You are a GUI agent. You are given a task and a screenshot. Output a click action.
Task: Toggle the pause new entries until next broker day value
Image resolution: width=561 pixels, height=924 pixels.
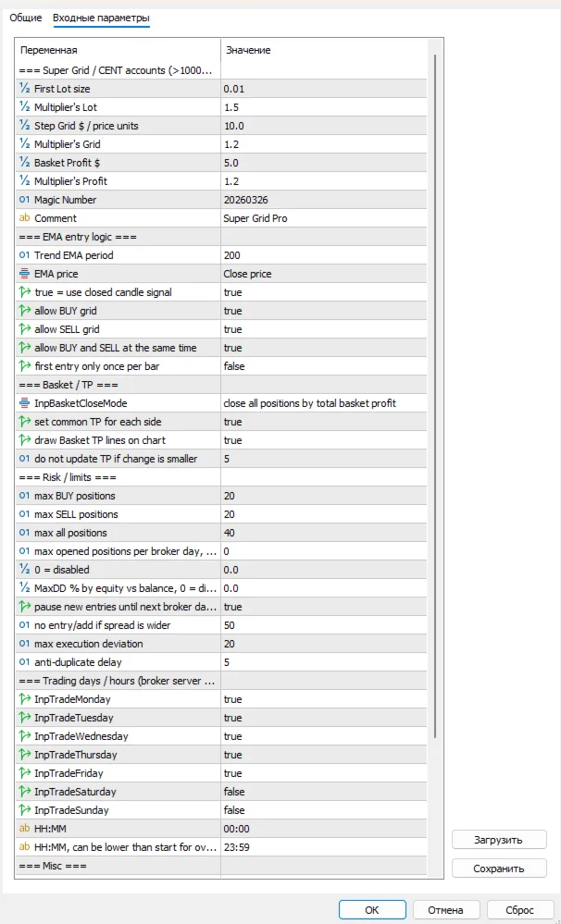click(x=323, y=607)
